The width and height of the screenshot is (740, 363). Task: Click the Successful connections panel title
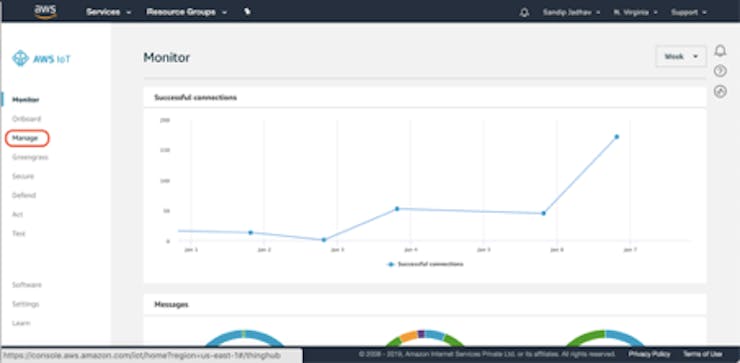[x=195, y=98]
